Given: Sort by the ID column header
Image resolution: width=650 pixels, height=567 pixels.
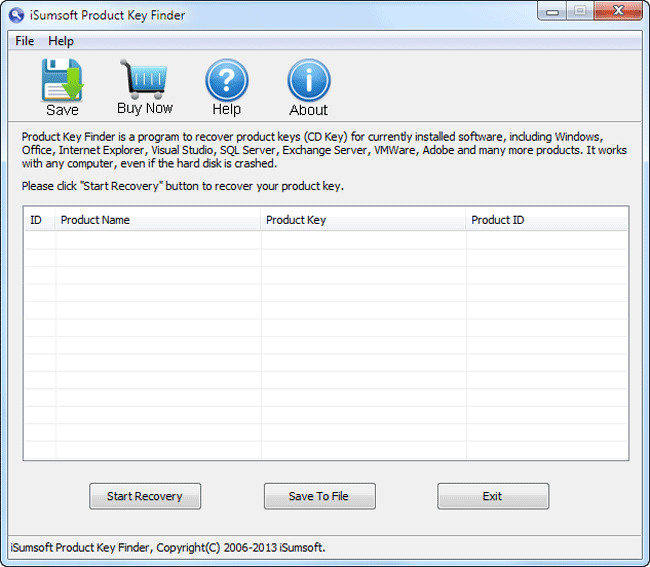Looking at the screenshot, I should coord(39,220).
